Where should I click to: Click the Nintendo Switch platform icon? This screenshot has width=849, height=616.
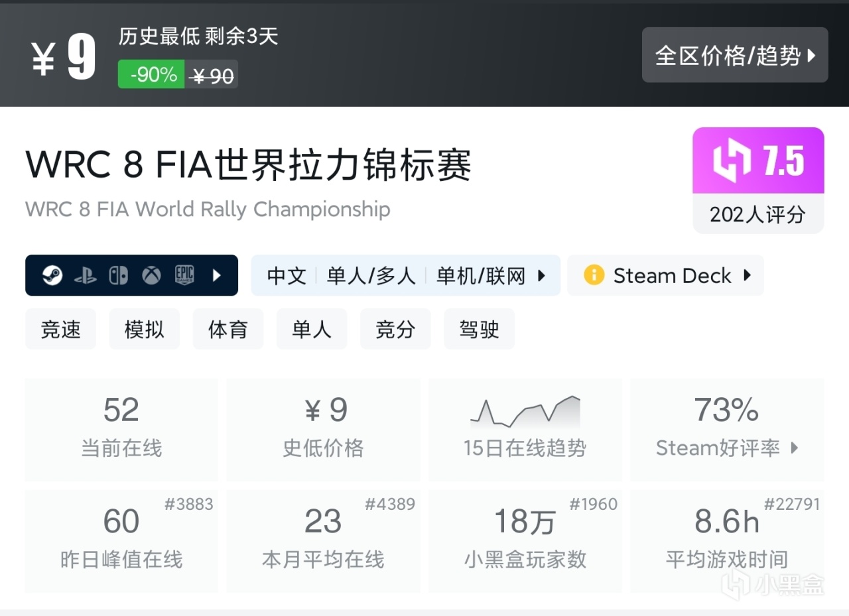[119, 275]
